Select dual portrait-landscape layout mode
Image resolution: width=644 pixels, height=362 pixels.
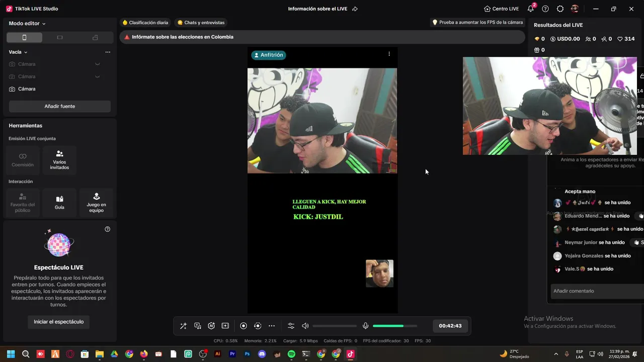[95, 38]
